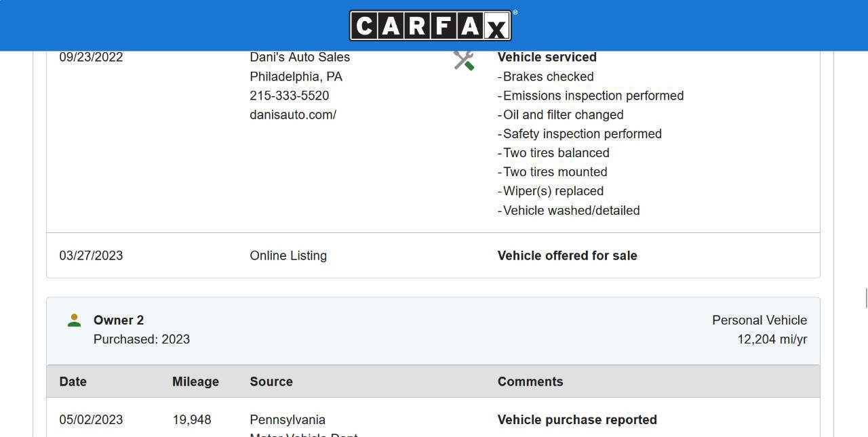This screenshot has height=437, width=868.
Task: Click the Personal Vehicle label
Action: pyautogui.click(x=759, y=320)
